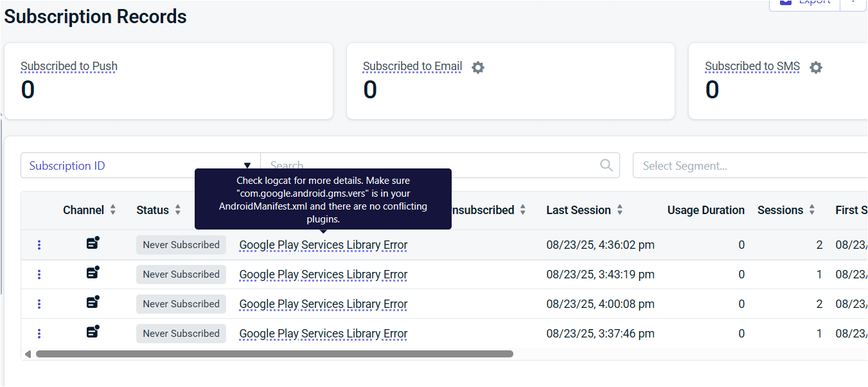The width and height of the screenshot is (868, 387).
Task: Click the third row's channel icon
Action: click(x=93, y=303)
